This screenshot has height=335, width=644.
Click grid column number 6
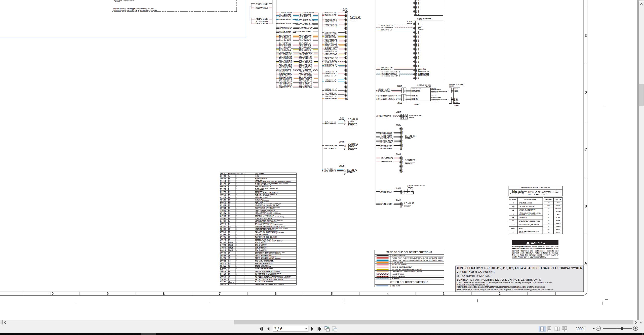coord(275,294)
